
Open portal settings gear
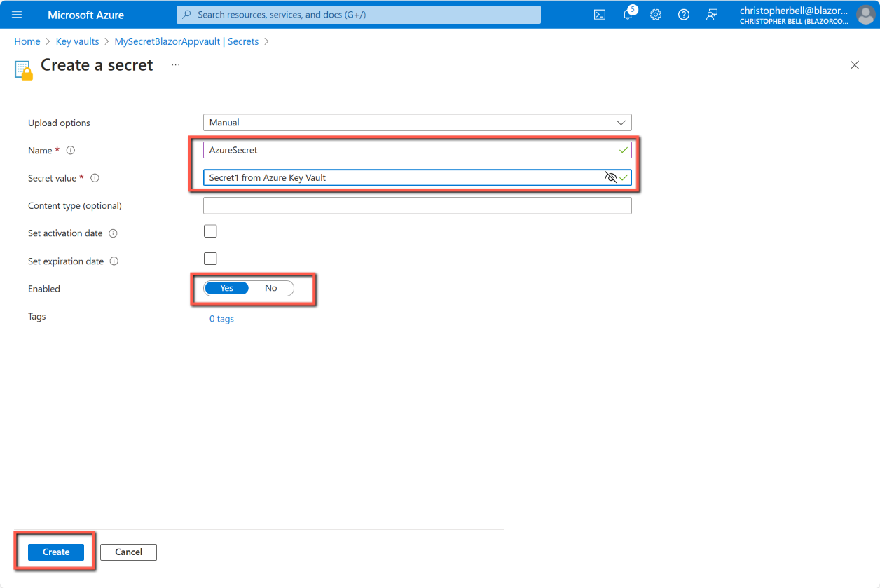pyautogui.click(x=656, y=15)
